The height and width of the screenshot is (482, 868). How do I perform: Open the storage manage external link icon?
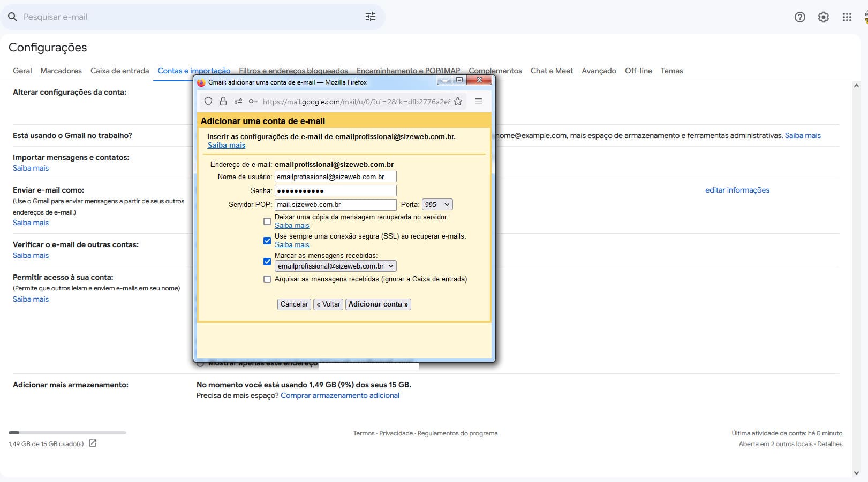pos(93,443)
